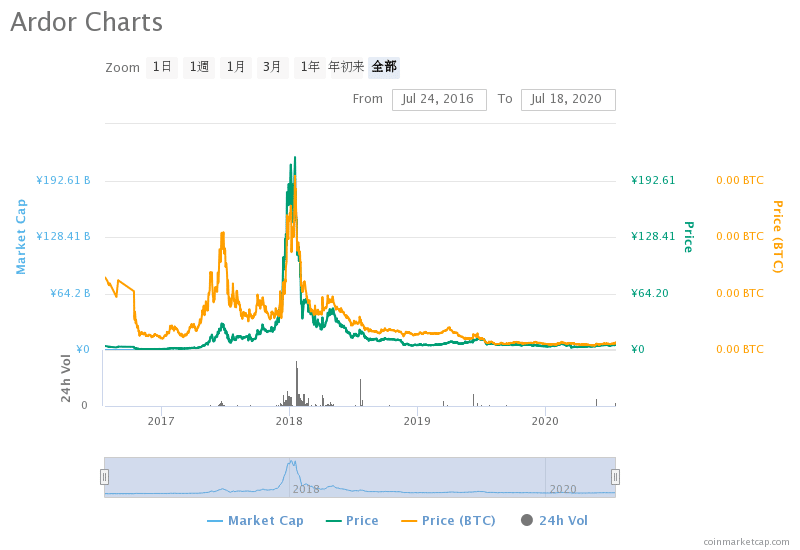
Task: Click the ¥192.61 B market cap axis label
Action: (63, 181)
